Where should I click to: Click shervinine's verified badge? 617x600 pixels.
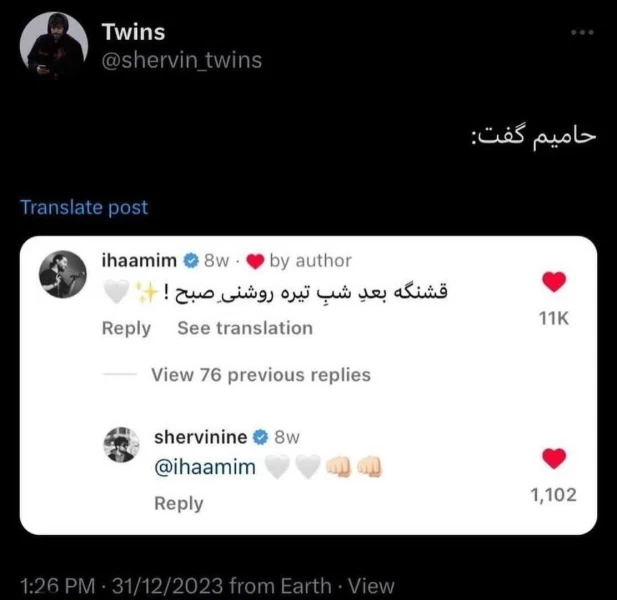point(260,437)
